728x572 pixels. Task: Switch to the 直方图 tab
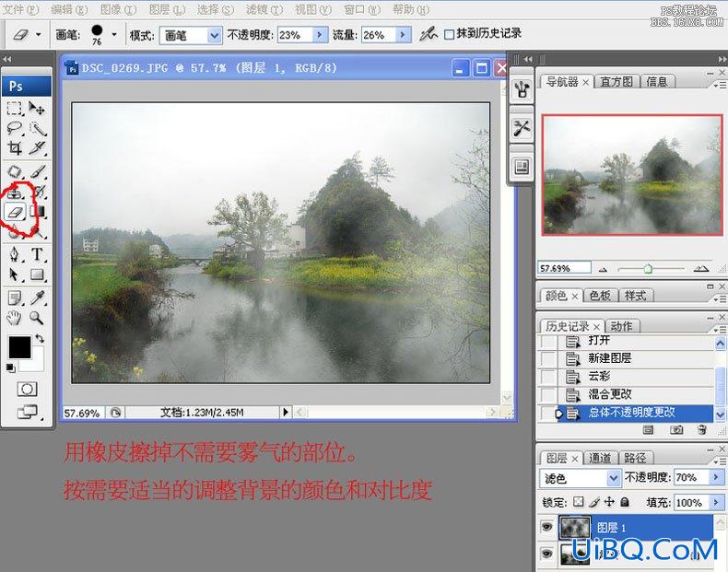coord(616,82)
